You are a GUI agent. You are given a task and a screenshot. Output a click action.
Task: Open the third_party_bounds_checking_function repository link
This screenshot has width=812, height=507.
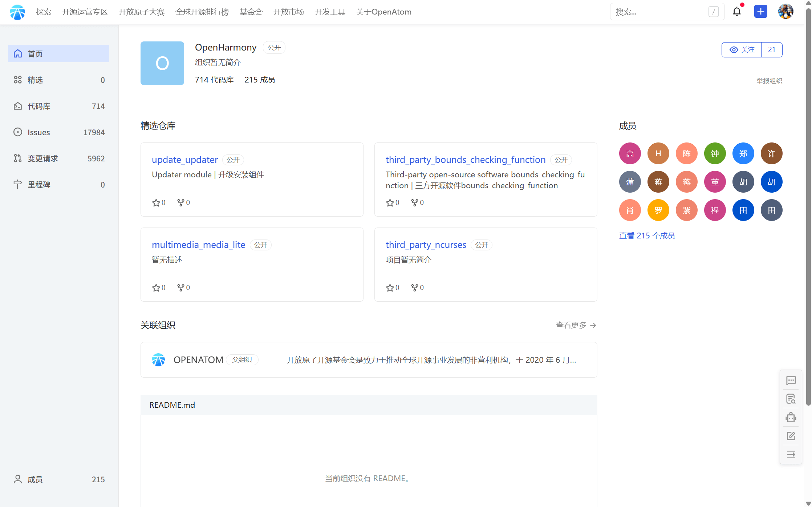(x=466, y=160)
